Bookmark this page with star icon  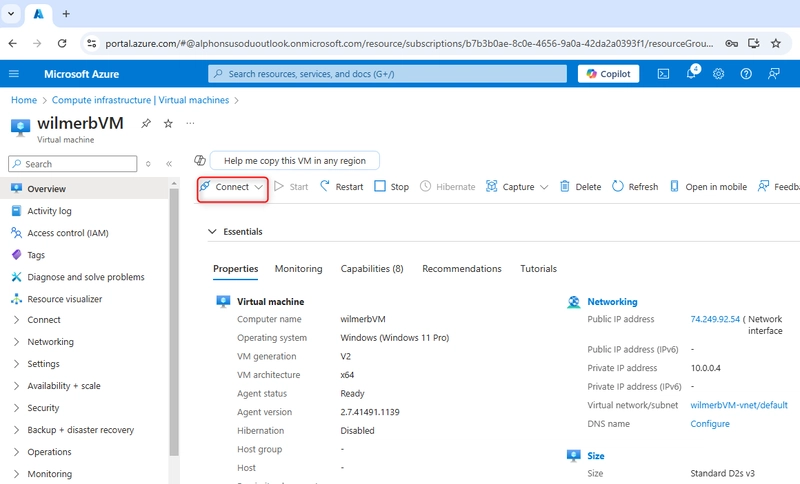(x=776, y=43)
